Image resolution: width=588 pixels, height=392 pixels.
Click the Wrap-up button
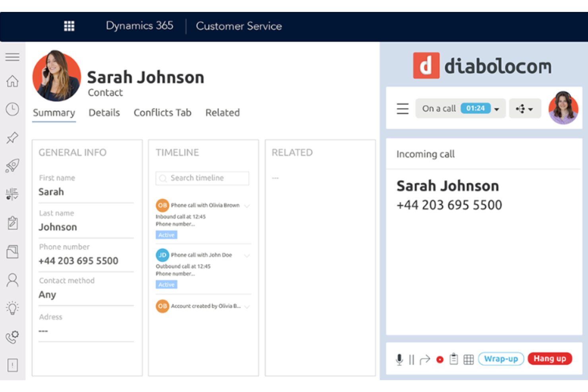(x=501, y=359)
